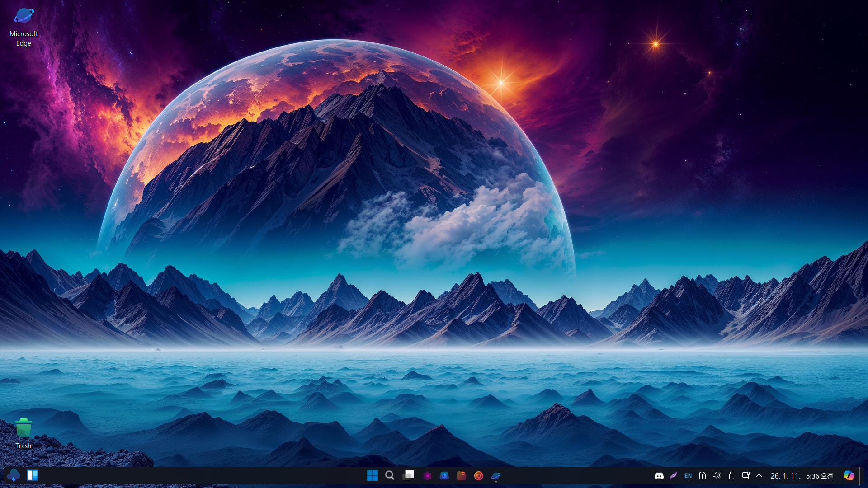Open the clipboard tray icon
The image size is (868, 488).
tap(703, 475)
